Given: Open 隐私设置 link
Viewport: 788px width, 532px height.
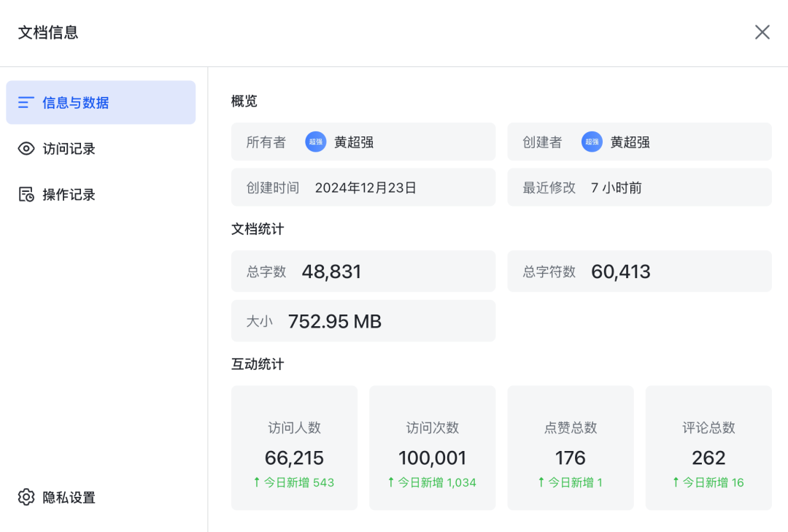Looking at the screenshot, I should pyautogui.click(x=69, y=498).
